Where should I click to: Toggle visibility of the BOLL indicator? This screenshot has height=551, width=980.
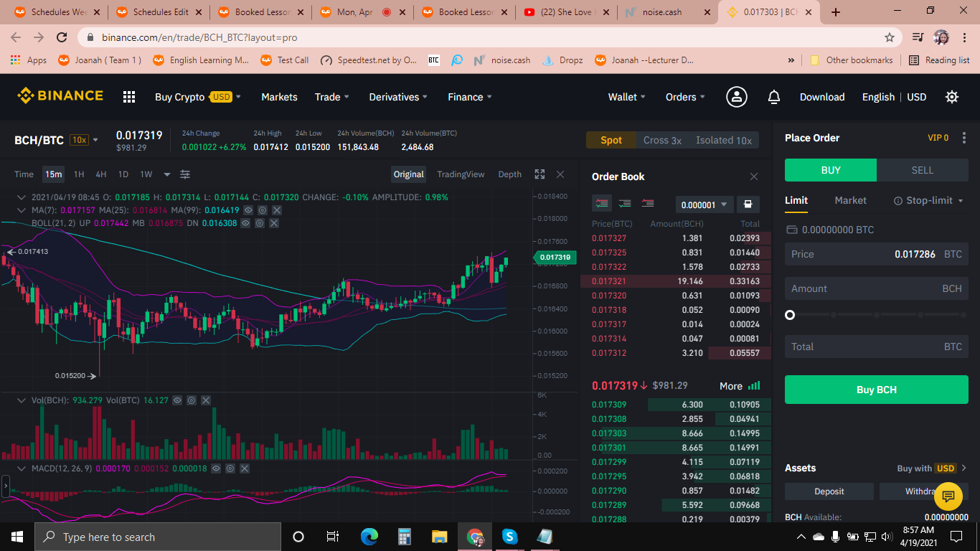[x=245, y=223]
